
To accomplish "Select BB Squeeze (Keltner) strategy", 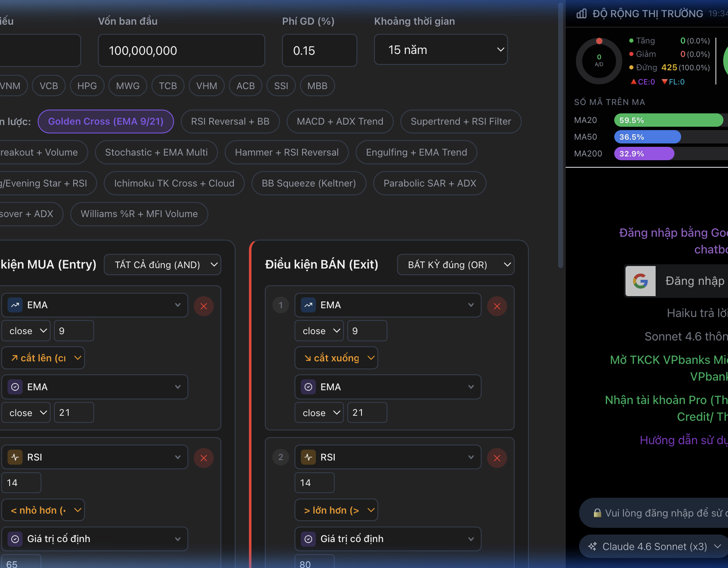I will click(309, 183).
